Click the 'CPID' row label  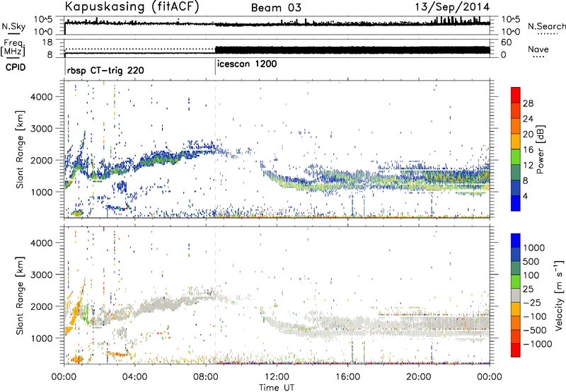(16, 67)
